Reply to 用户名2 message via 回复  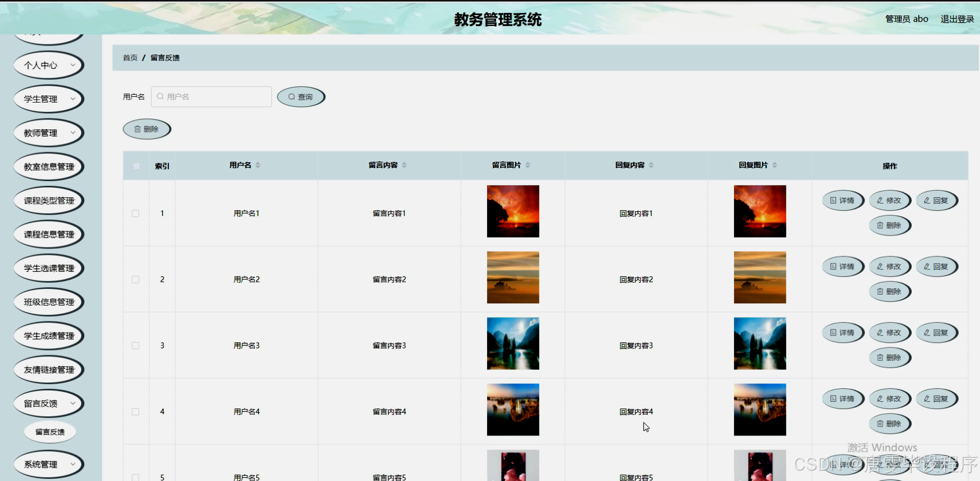937,267
